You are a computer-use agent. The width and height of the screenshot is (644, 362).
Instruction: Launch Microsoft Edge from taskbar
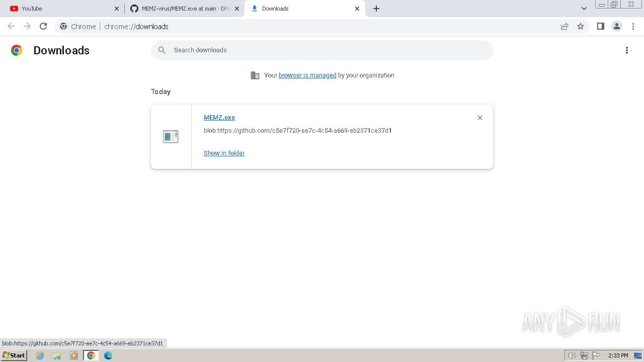(108, 355)
